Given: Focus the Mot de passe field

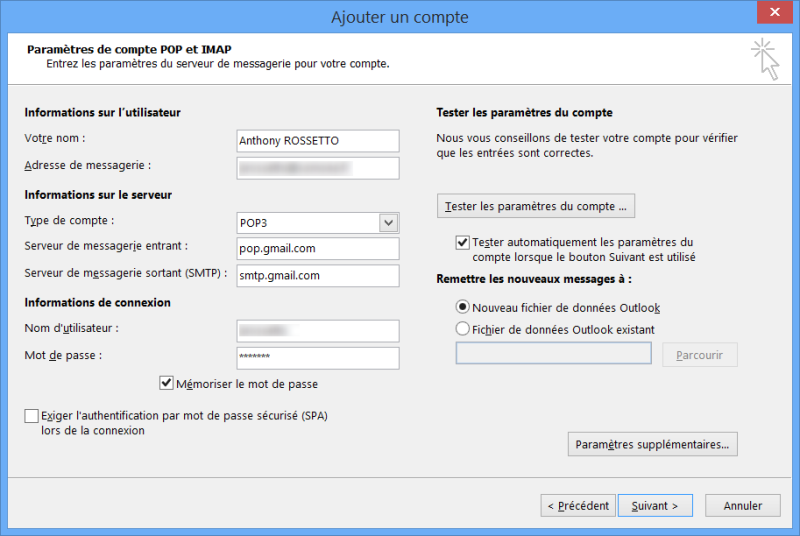Looking at the screenshot, I should coord(317,358).
